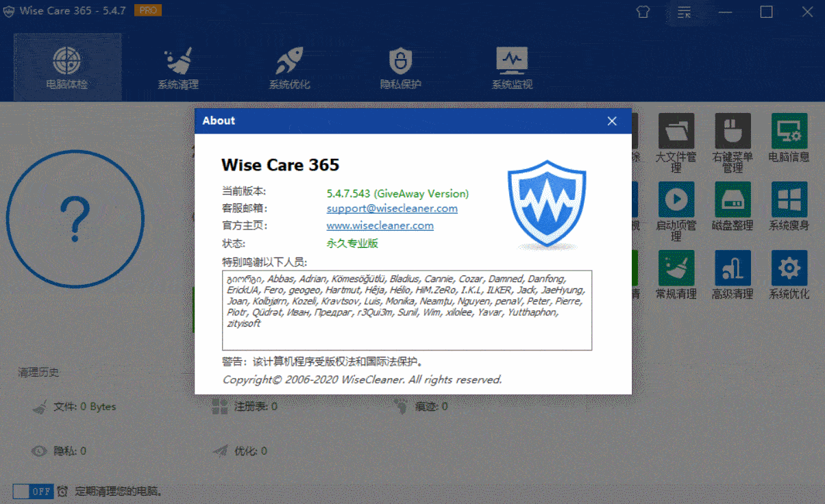Click the support@wisecleaner.com email link
This screenshot has height=504, width=825.
click(392, 208)
